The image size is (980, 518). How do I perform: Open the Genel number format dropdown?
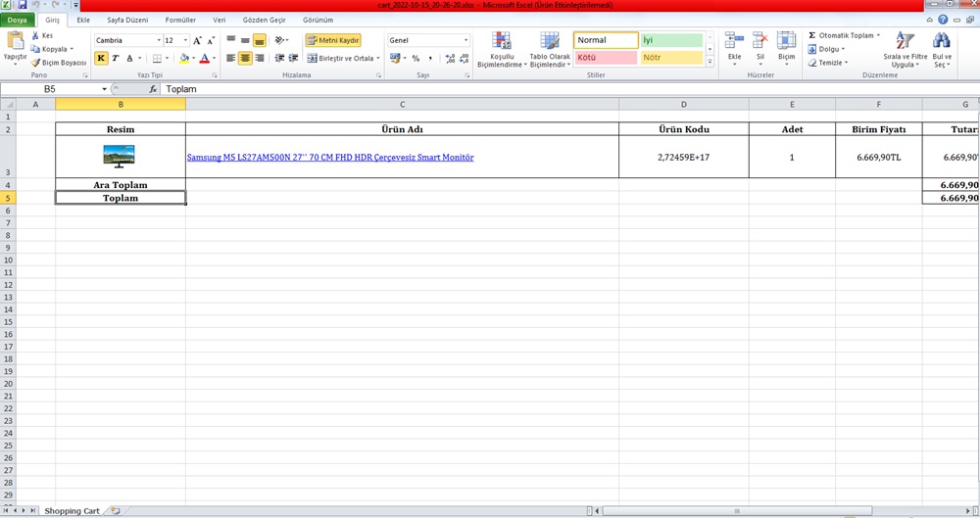coord(465,40)
